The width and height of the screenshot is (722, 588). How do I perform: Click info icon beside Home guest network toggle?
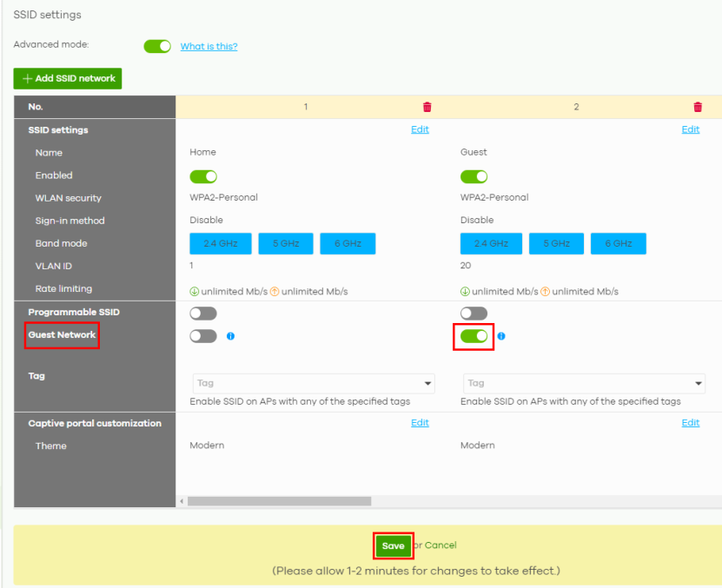point(230,336)
